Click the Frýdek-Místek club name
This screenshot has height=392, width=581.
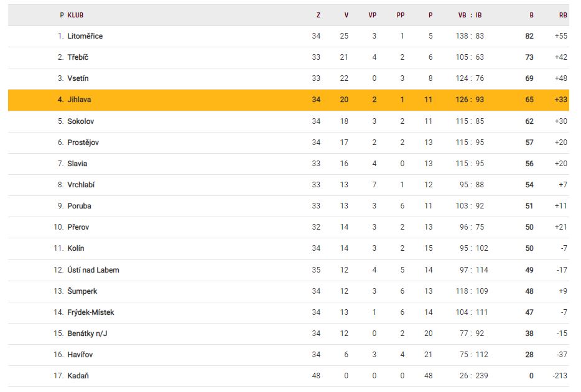[x=91, y=312]
